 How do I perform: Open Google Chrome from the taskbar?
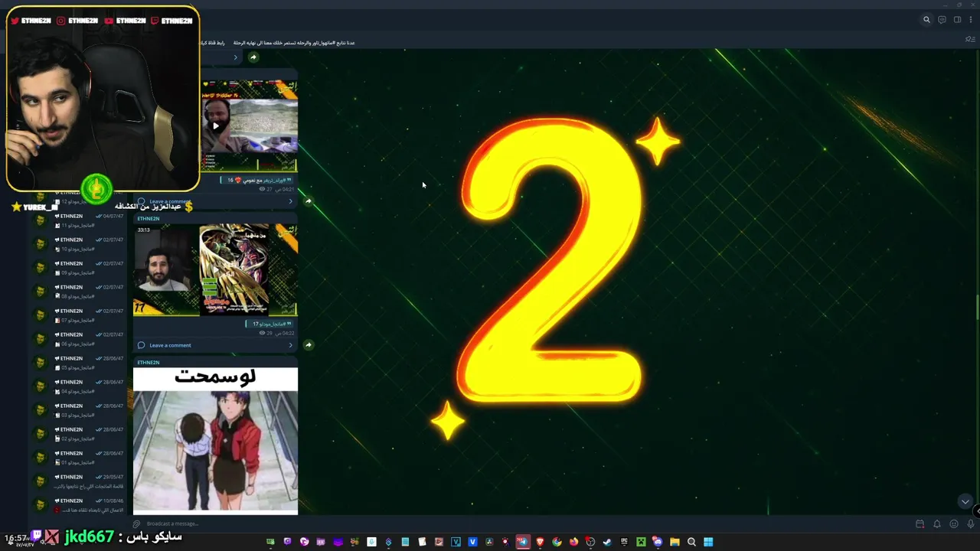557,543
